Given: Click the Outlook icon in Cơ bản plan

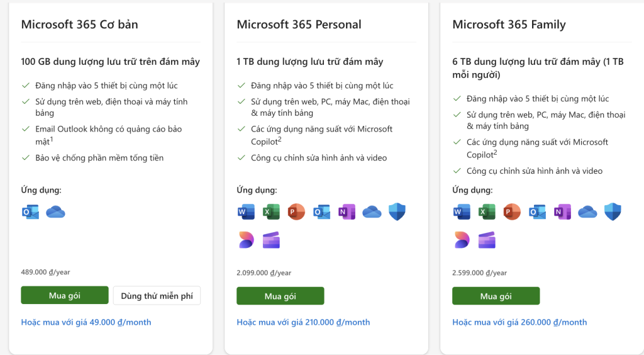Looking at the screenshot, I should tap(30, 212).
